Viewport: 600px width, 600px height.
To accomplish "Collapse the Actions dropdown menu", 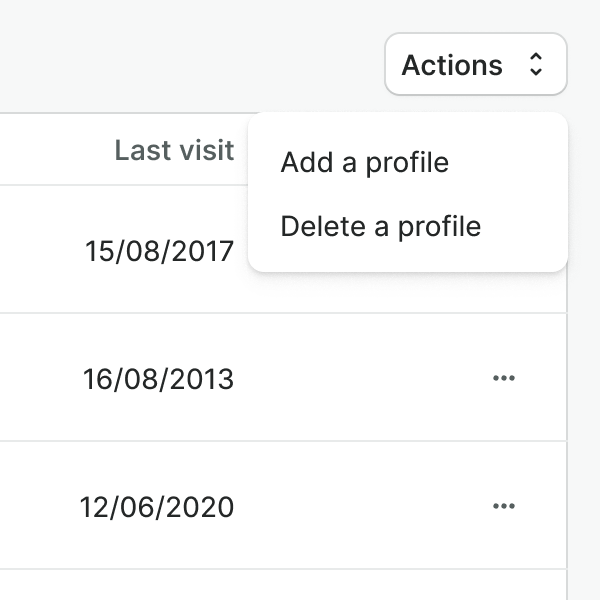I will click(x=475, y=65).
